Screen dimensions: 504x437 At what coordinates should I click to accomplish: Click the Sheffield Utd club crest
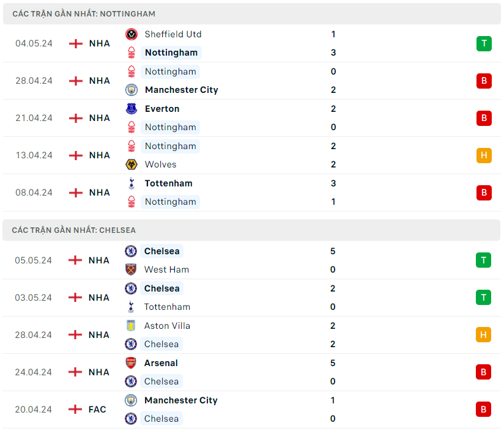coord(132,34)
